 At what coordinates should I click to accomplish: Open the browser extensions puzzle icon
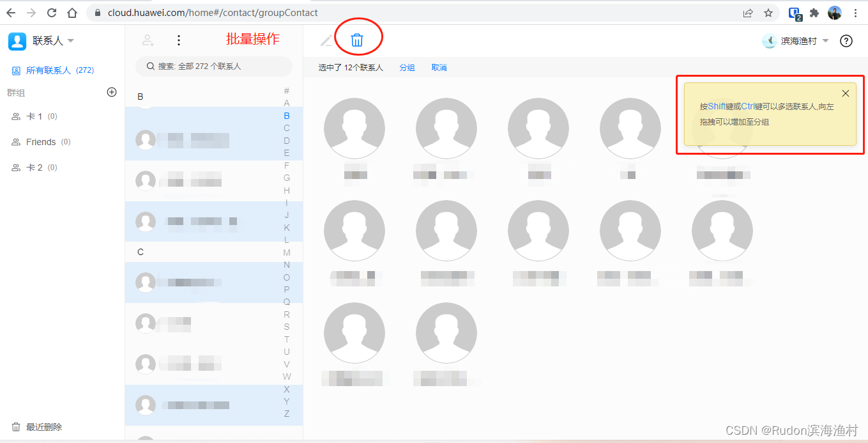[x=814, y=13]
